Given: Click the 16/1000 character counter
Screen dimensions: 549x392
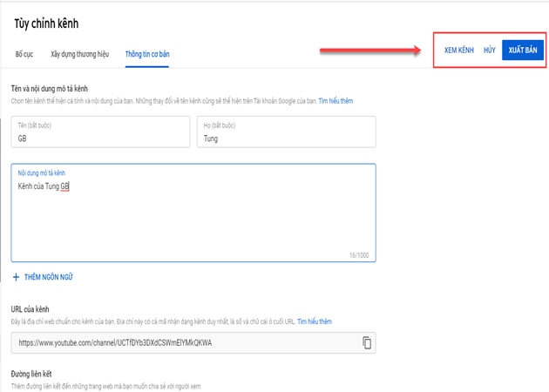Looking at the screenshot, I should (x=359, y=255).
